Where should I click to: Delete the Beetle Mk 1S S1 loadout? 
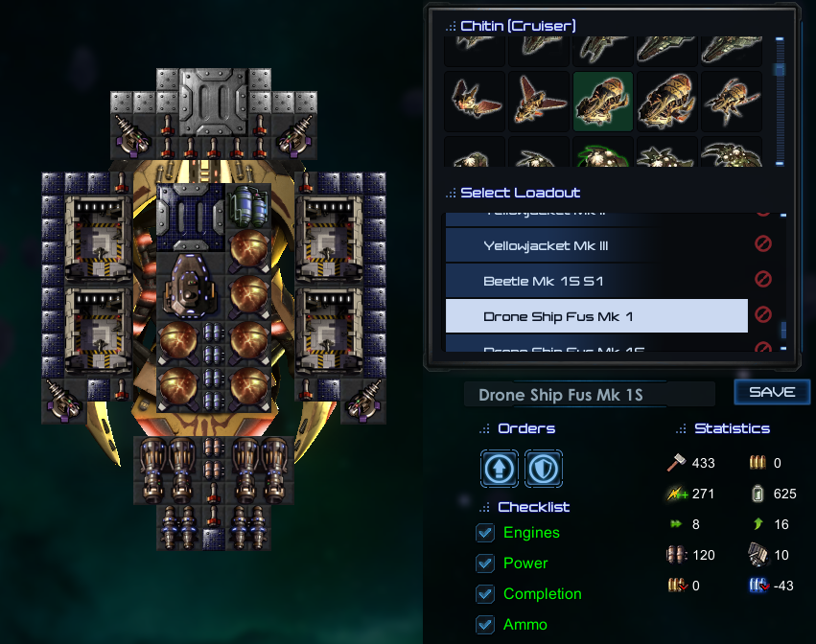click(763, 279)
